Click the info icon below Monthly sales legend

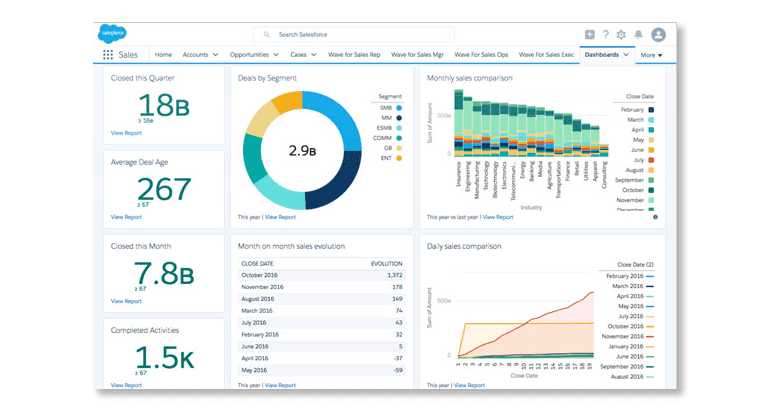[655, 216]
